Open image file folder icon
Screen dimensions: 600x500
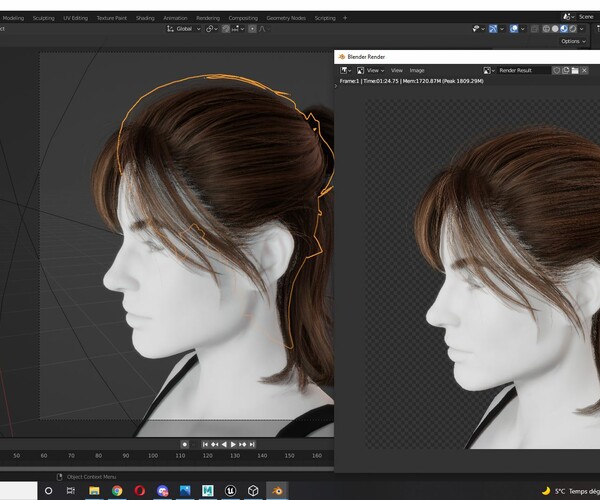[x=575, y=70]
